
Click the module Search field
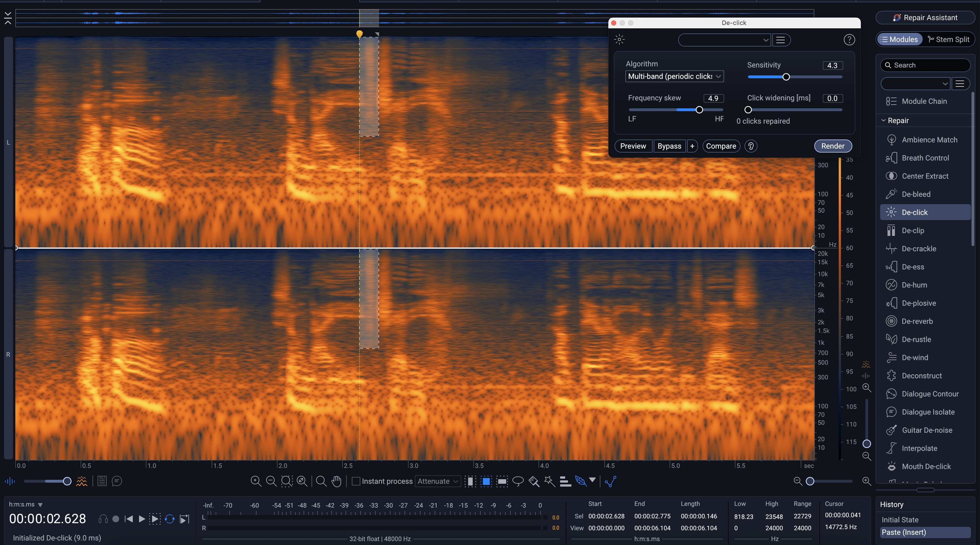pos(925,65)
